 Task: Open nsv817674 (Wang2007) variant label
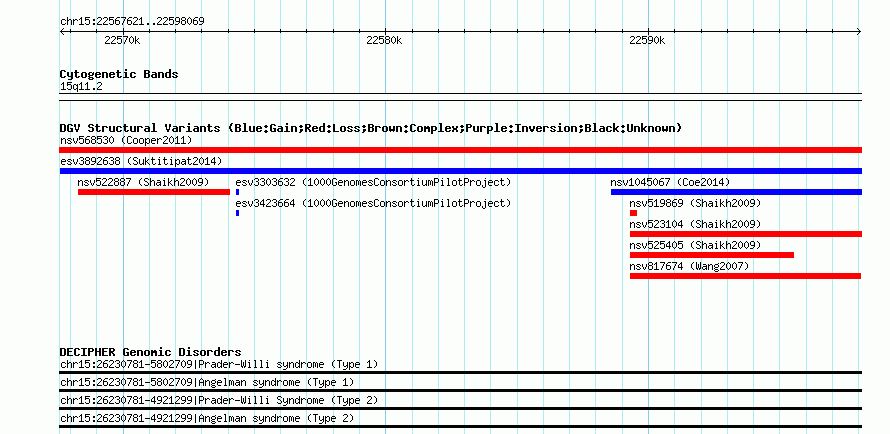point(689,266)
